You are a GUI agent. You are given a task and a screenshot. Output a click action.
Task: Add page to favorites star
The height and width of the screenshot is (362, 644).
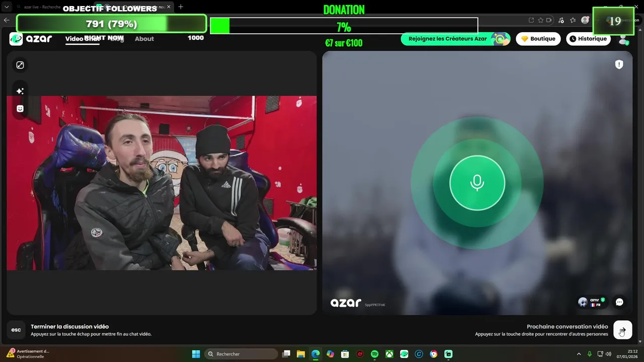click(x=540, y=20)
